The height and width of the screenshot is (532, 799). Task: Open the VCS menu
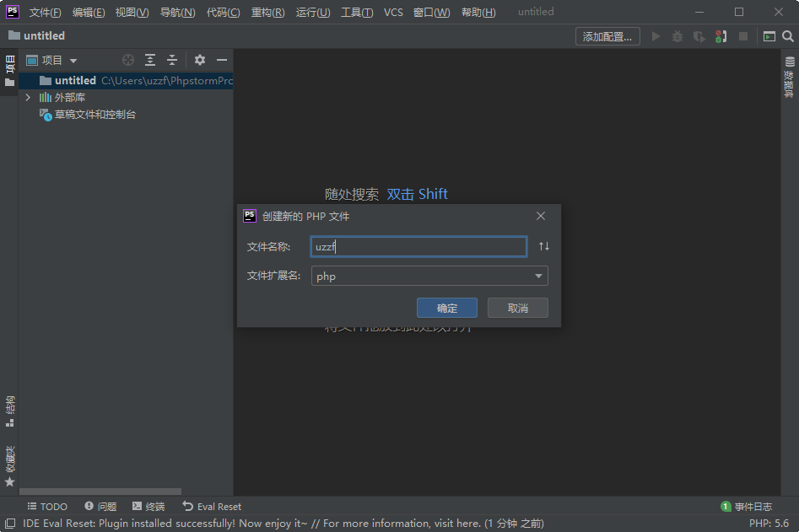(x=393, y=12)
